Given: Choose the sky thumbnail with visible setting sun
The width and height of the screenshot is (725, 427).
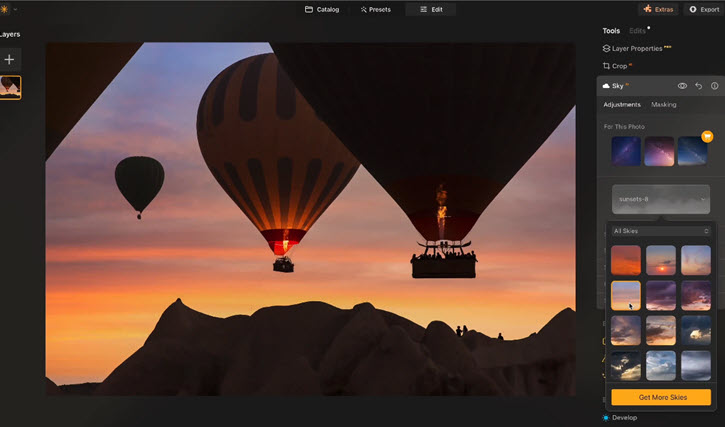Looking at the screenshot, I should click(x=661, y=260).
